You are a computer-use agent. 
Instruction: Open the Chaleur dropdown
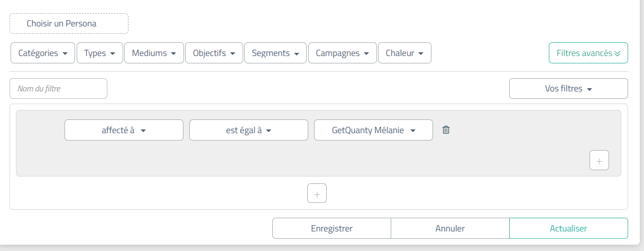pos(404,53)
